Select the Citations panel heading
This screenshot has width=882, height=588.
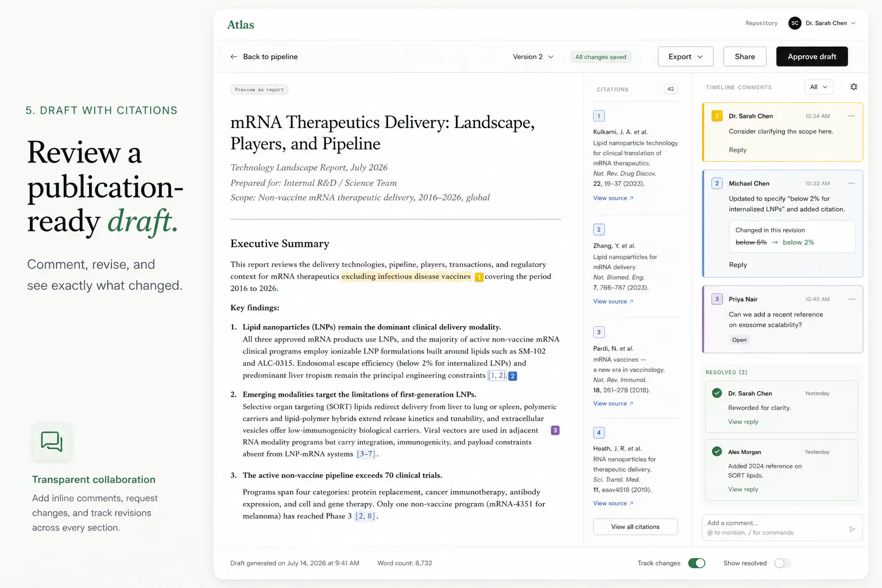612,90
